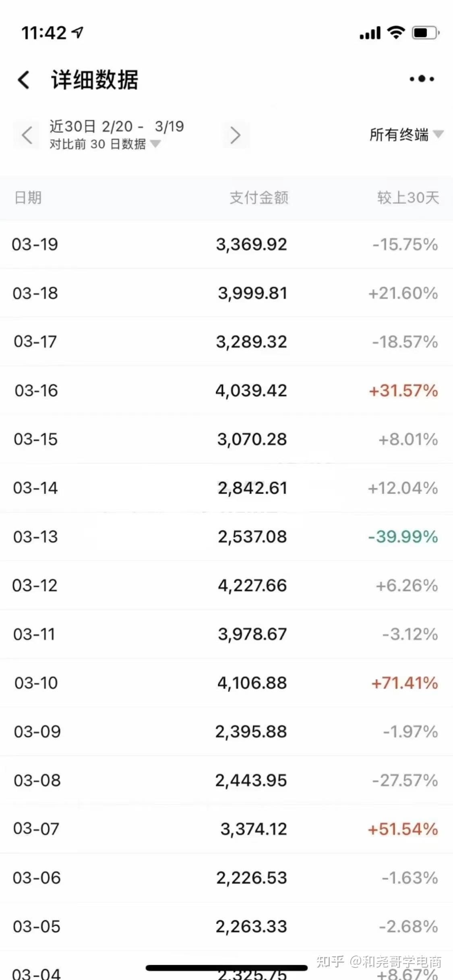Tap the +31.57% change for 03-16
Image resolution: width=453 pixels, height=980 pixels.
pyautogui.click(x=403, y=391)
